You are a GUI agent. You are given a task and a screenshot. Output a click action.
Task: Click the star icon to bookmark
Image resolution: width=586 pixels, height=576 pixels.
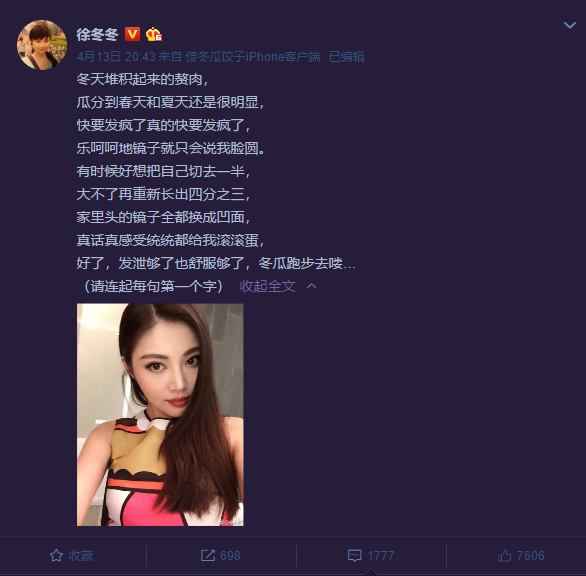[56, 555]
